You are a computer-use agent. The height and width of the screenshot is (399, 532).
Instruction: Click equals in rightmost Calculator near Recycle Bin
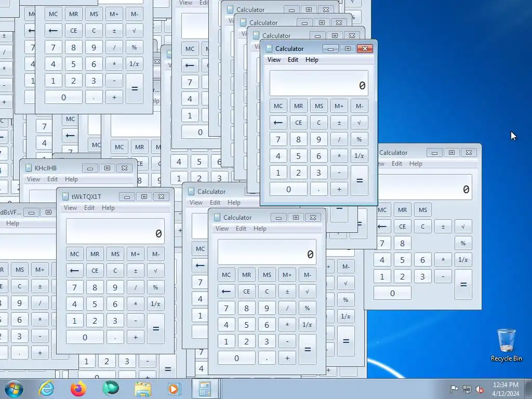(x=463, y=284)
